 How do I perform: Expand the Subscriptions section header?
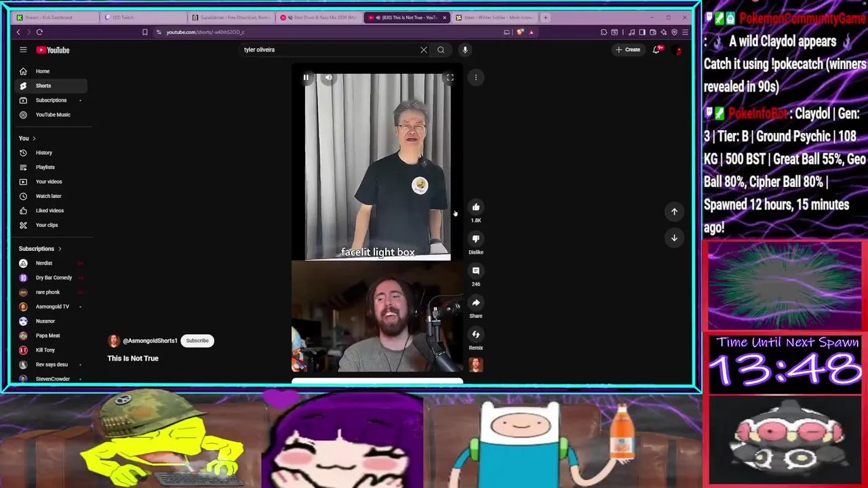40,249
